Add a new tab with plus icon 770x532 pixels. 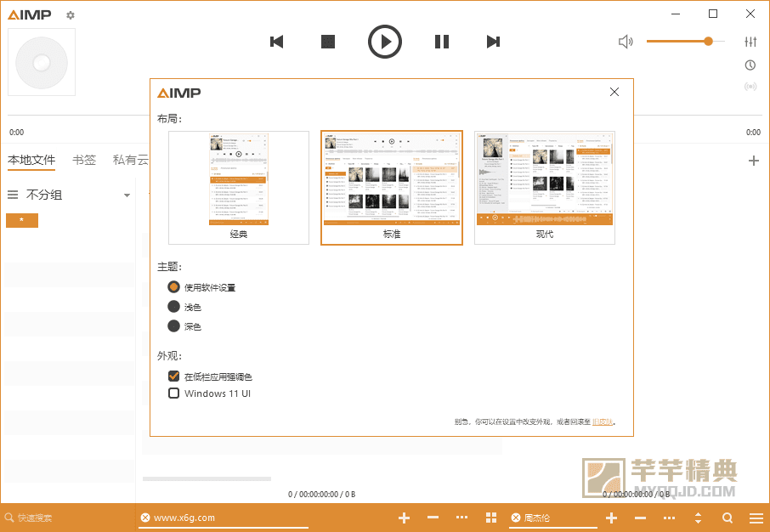[753, 161]
